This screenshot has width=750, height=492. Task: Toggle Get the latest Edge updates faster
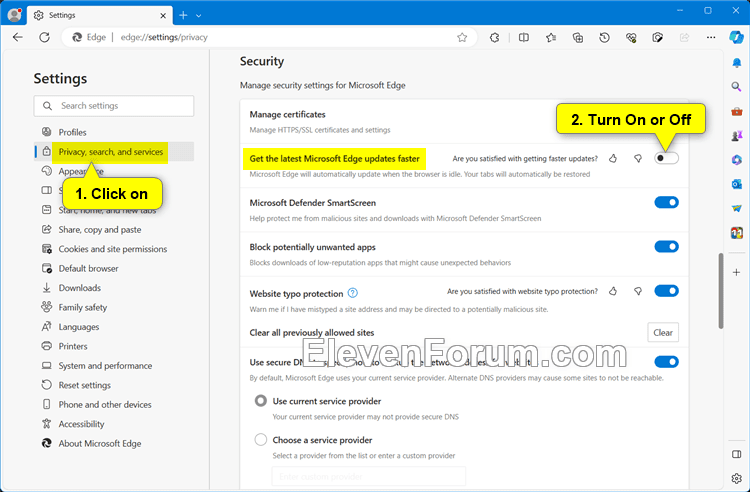click(x=666, y=158)
